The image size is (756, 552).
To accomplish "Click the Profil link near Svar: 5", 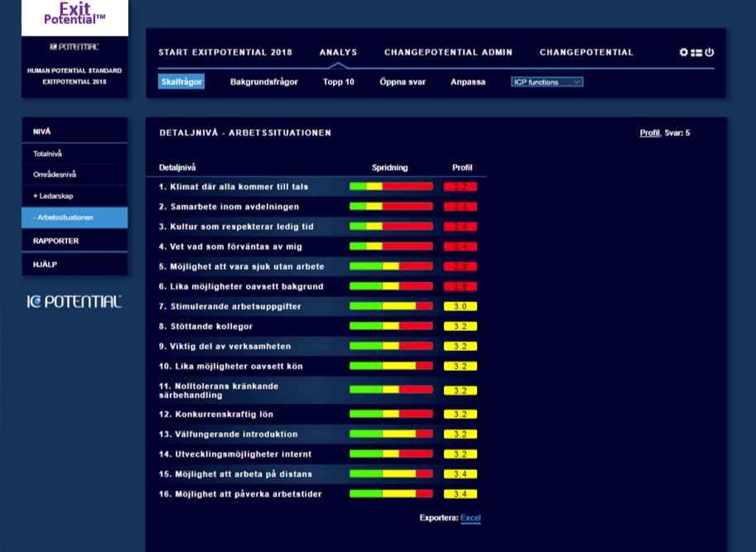I will 649,132.
